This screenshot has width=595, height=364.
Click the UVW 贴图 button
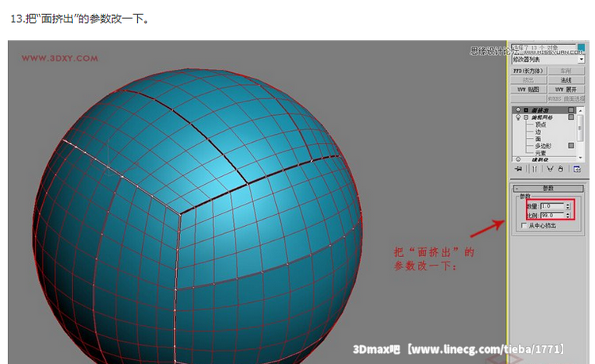coord(528,90)
